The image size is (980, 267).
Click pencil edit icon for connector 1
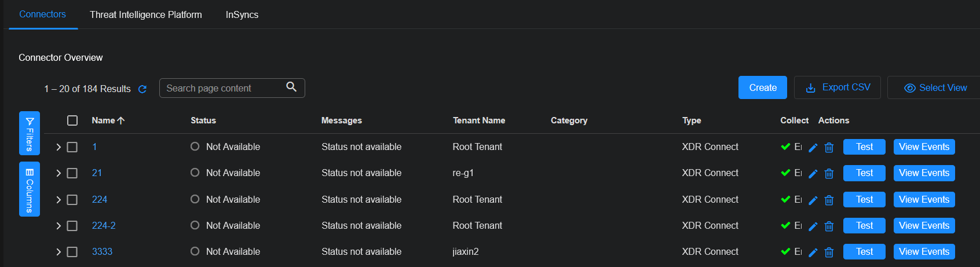coord(813,148)
